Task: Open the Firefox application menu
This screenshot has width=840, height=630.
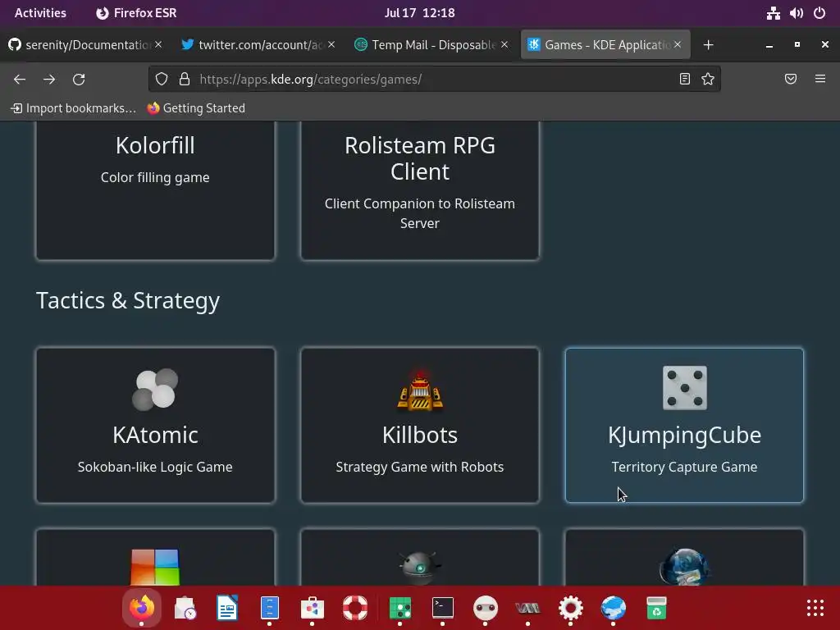Action: click(x=820, y=80)
